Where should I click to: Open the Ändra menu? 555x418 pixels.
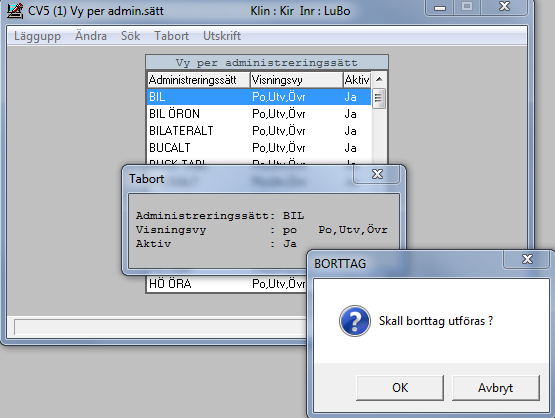tap(91, 36)
